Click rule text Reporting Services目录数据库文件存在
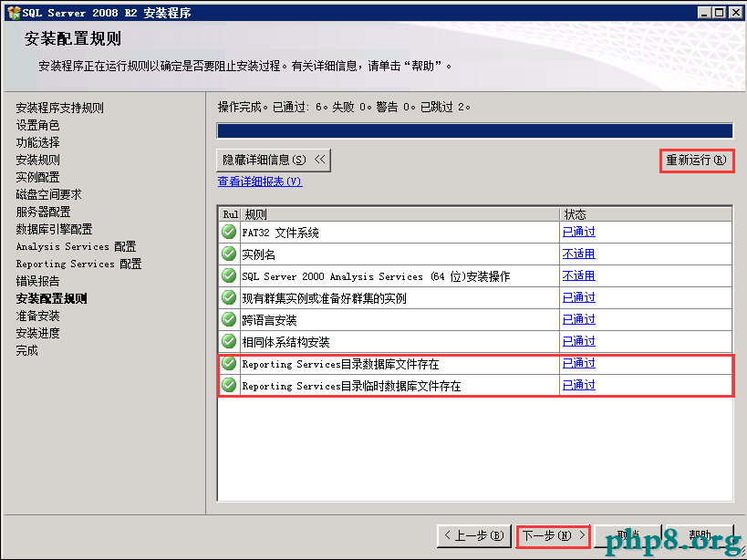This screenshot has height=560, width=747. [340, 364]
